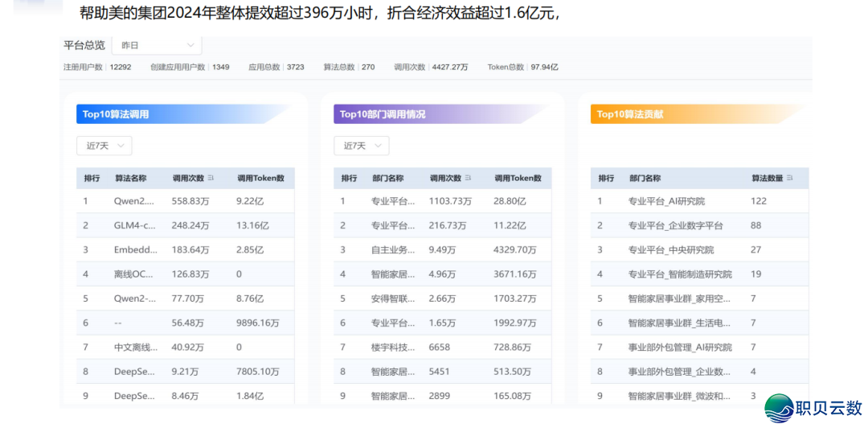The width and height of the screenshot is (868, 428).
Task: Click the 13.16亿 token cell
Action: coord(252,225)
